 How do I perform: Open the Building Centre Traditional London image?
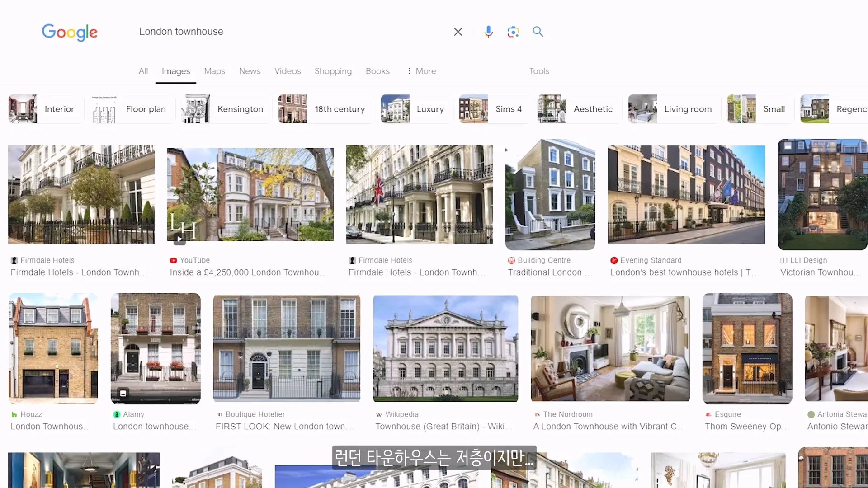(x=550, y=194)
